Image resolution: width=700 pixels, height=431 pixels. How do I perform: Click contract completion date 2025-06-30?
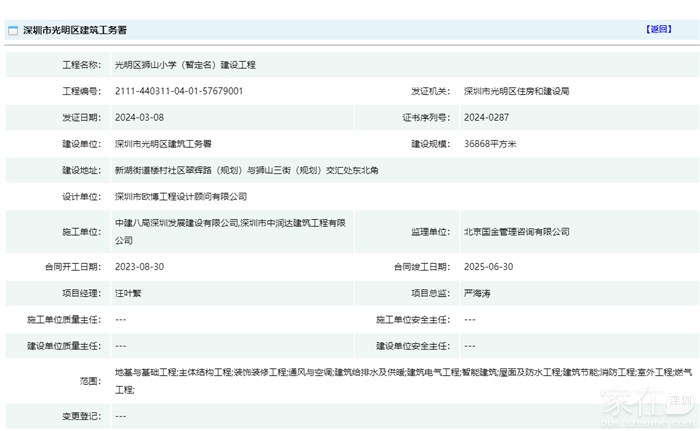click(488, 267)
